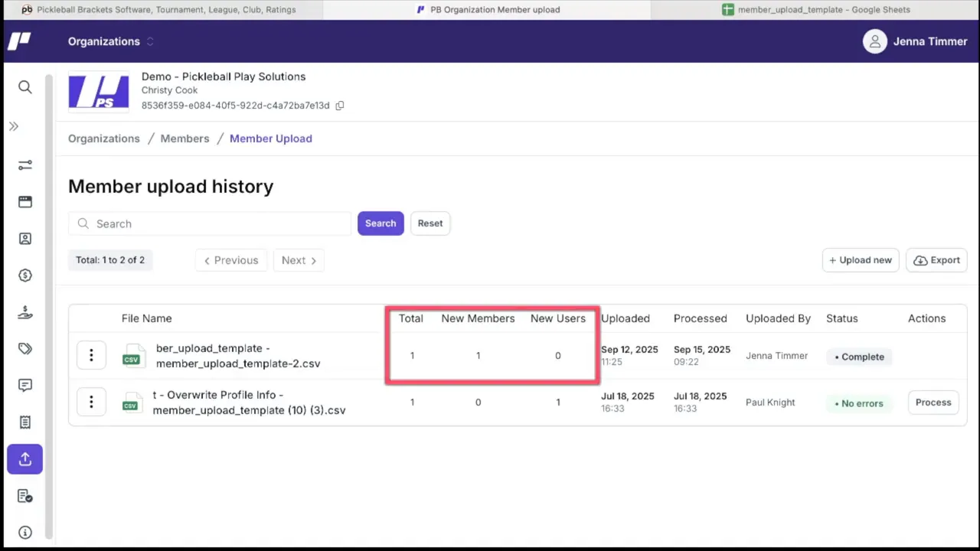Open the info circle icon at sidebar bottom
This screenshot has width=980, height=551.
click(x=24, y=532)
